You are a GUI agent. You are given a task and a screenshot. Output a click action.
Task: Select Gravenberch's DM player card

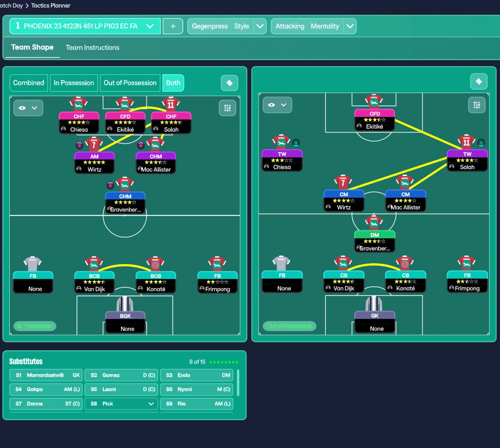coord(375,242)
